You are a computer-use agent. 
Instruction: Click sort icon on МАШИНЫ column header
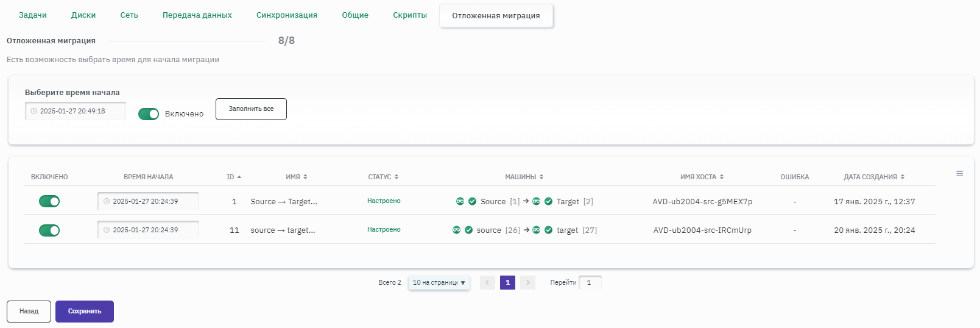click(541, 177)
